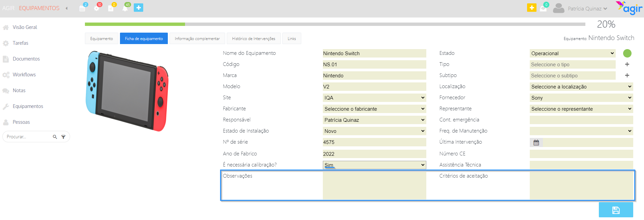Add a new Subtipo with plus icon

(627, 75)
